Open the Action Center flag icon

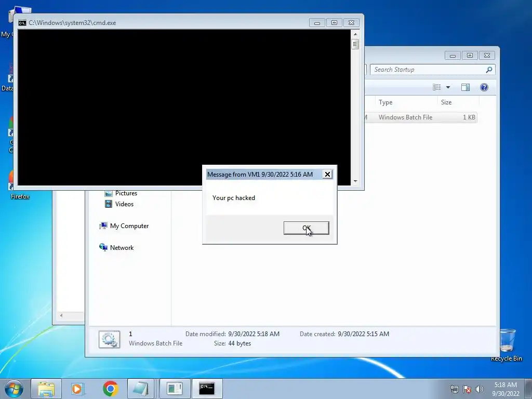coord(467,389)
